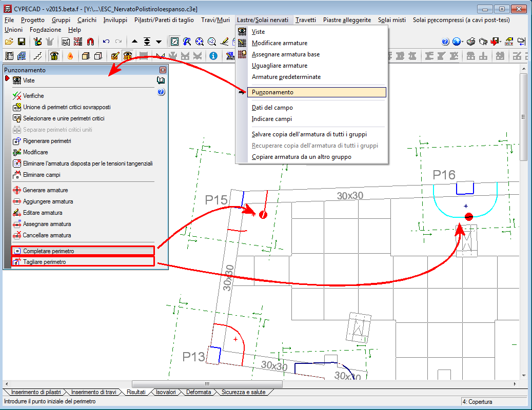Screen dimensions: 532x410
Task: Click the fire resistance flame icon
Action: (70, 56)
